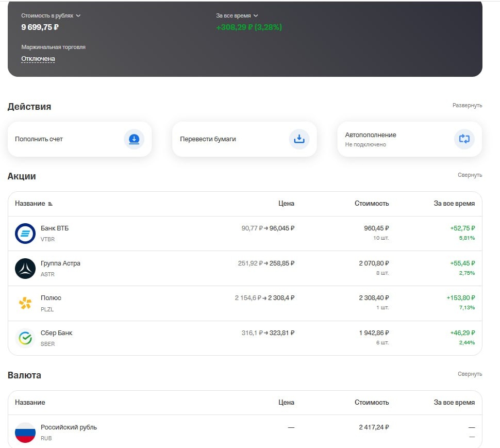
Task: Open the Российский рубль currency name
Action: (x=69, y=427)
